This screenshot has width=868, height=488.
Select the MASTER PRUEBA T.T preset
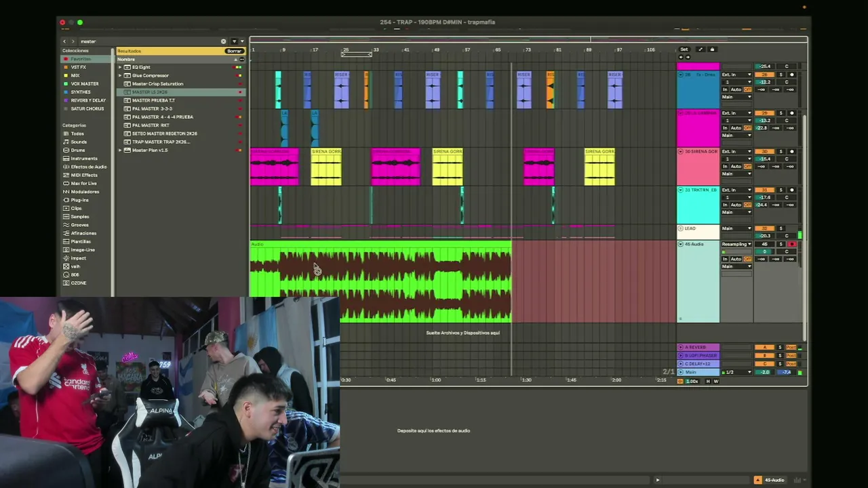[180, 100]
